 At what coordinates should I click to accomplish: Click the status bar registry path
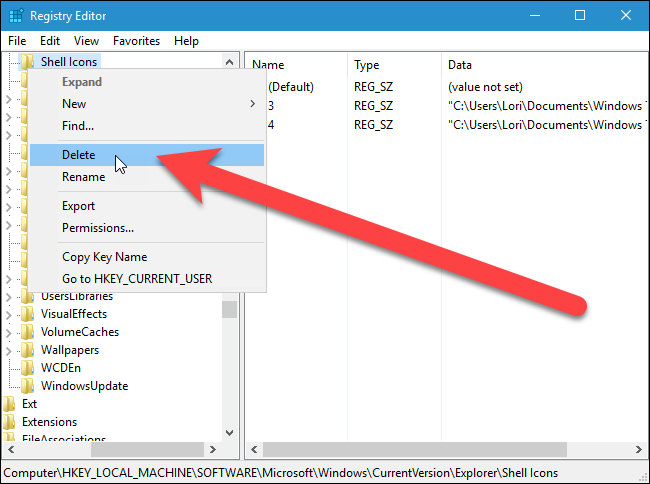(281, 473)
